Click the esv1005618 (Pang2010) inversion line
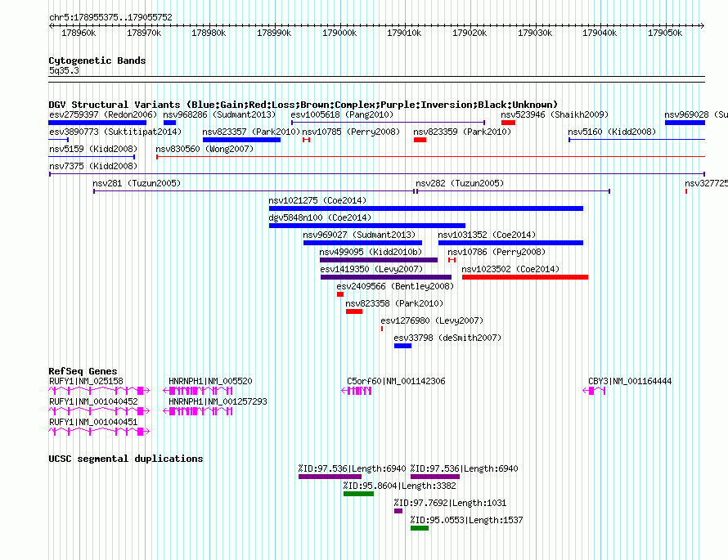Viewport: 728px width, 560px height. 389,123
